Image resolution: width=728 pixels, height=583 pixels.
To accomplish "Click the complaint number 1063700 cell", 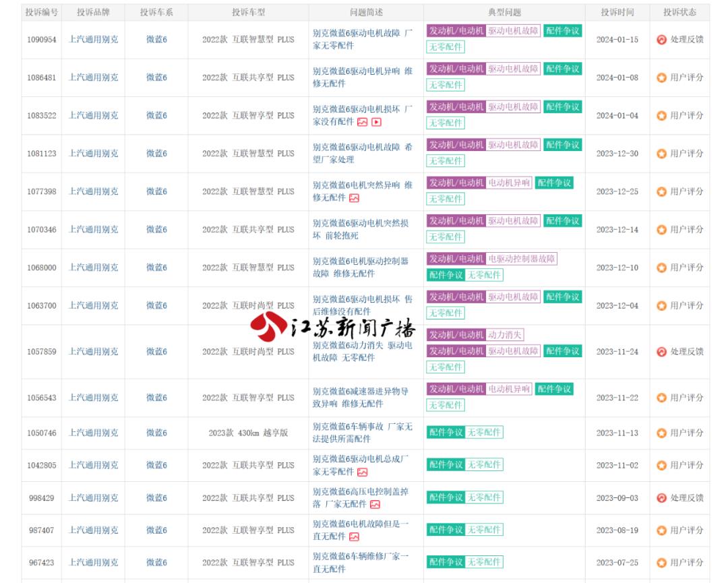I will (42, 306).
